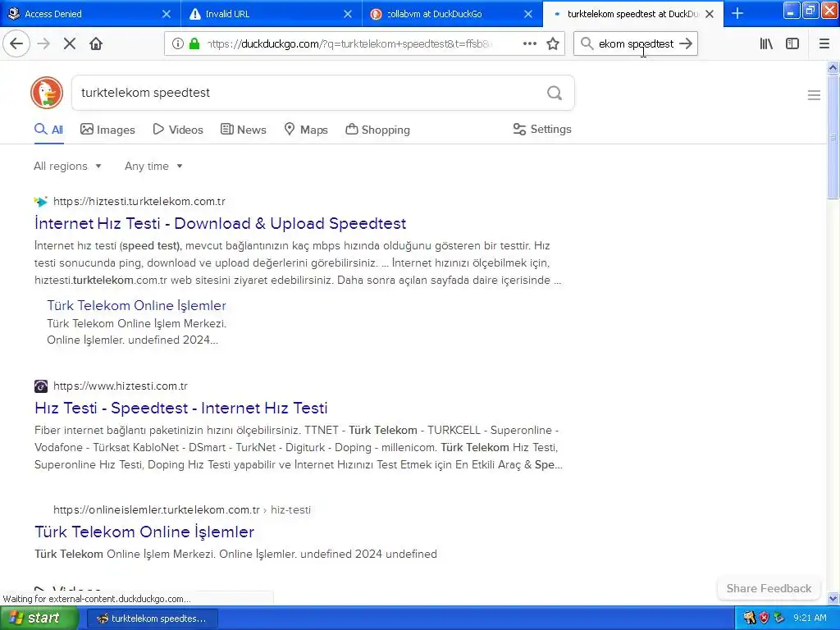Open the page actions three-dot menu
The width and height of the screenshot is (840, 630).
(x=530, y=44)
